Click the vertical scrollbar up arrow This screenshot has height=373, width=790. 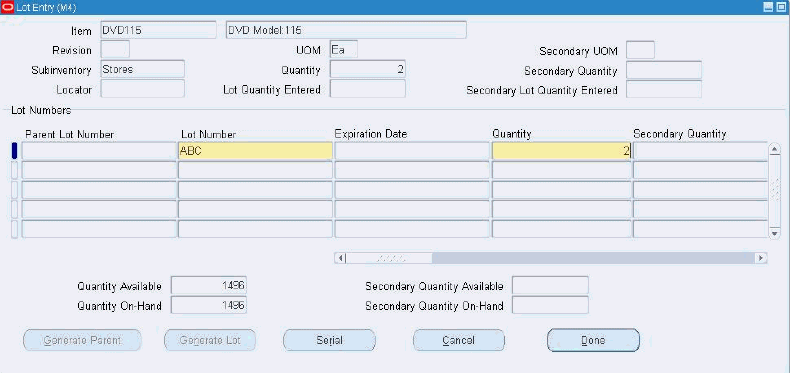[774, 149]
